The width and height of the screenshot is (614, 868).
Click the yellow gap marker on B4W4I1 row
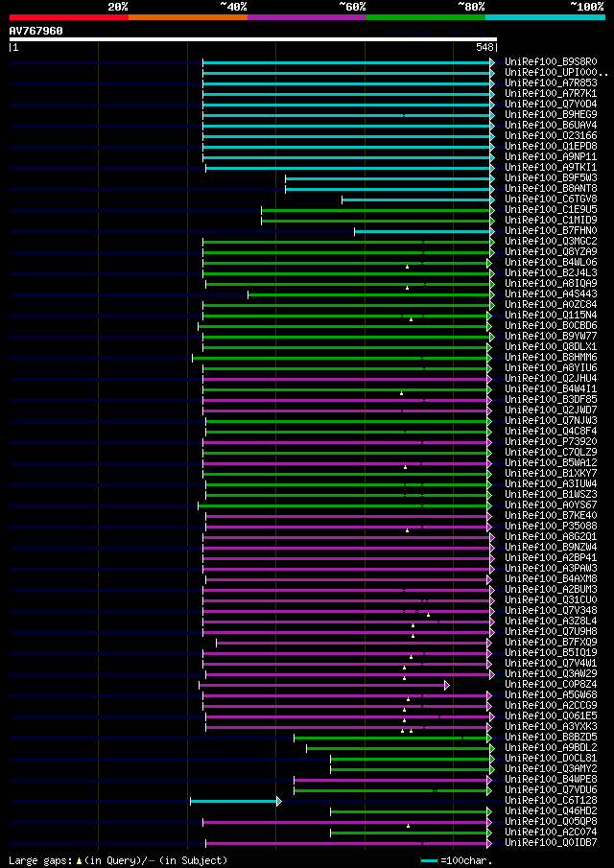click(401, 393)
